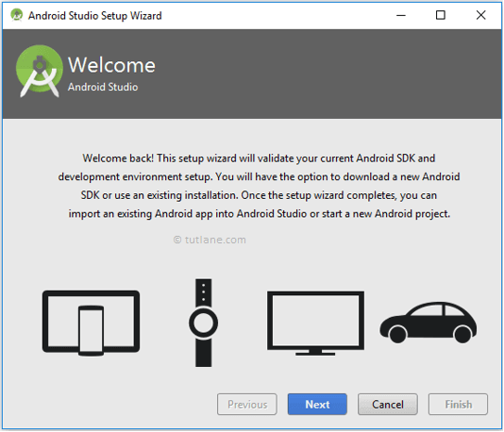Cancel the setup wizard

(x=388, y=404)
